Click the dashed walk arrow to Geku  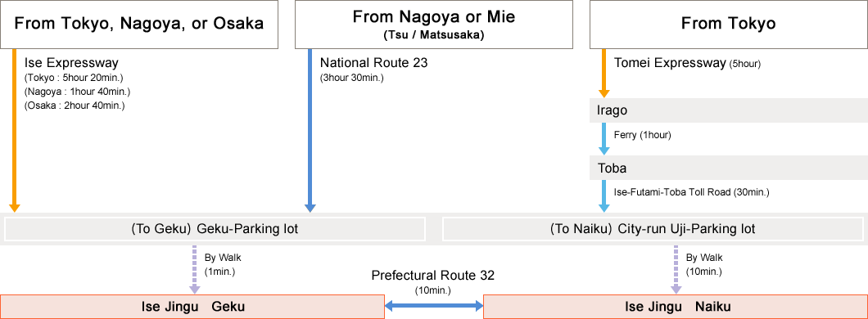pos(195,268)
